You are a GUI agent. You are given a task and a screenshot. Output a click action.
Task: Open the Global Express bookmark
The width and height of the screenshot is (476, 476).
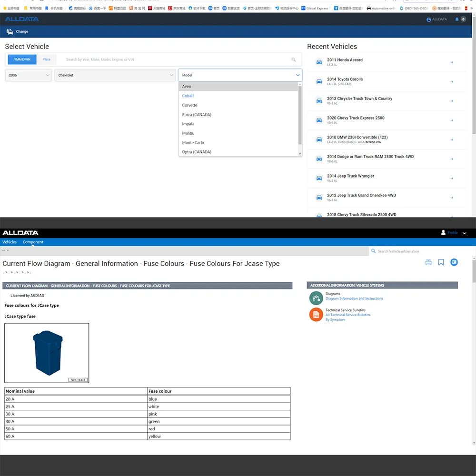[x=315, y=8]
